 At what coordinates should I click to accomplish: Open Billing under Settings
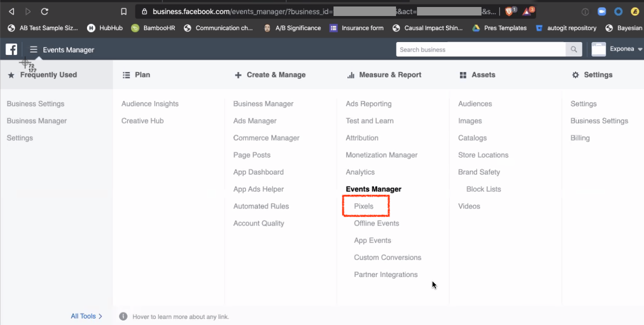[x=580, y=138]
